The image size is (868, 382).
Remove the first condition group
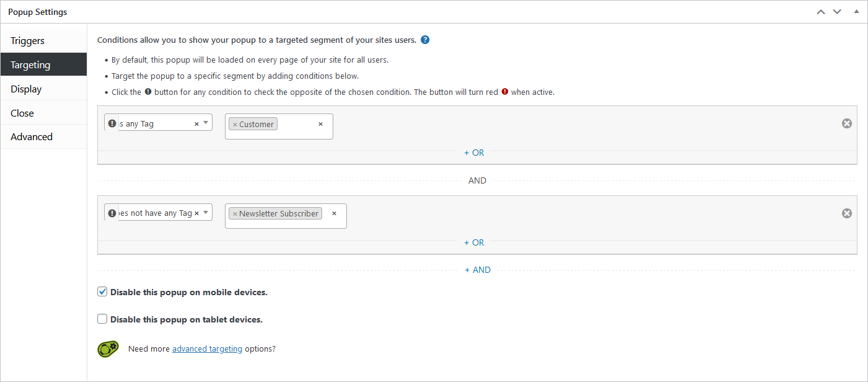[847, 123]
